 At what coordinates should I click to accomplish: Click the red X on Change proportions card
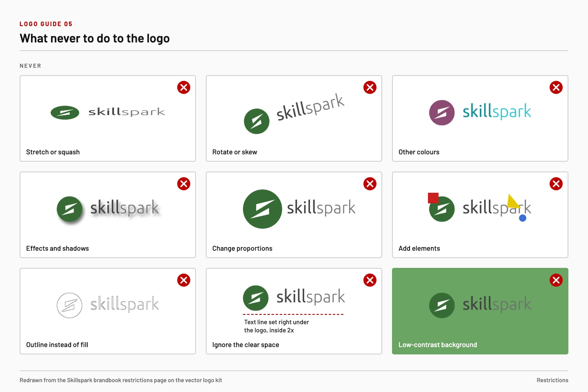pos(370,184)
